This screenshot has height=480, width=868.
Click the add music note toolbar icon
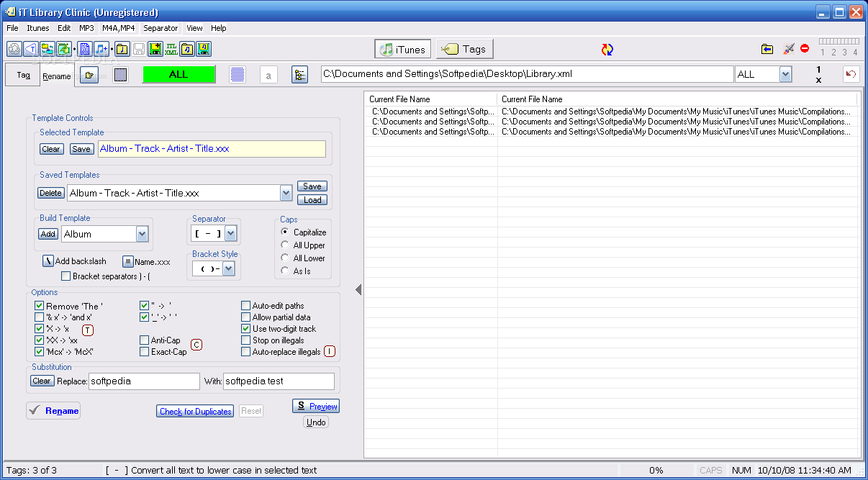[x=101, y=49]
